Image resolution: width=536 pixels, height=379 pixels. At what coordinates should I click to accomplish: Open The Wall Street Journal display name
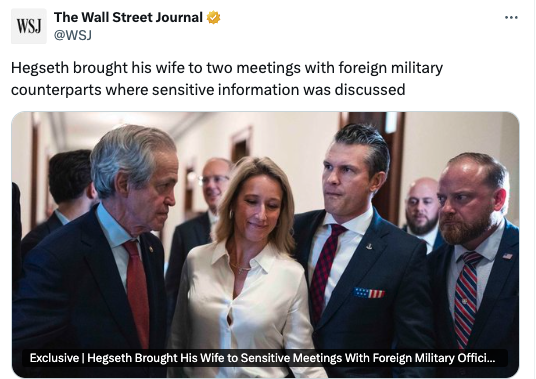[x=128, y=17]
